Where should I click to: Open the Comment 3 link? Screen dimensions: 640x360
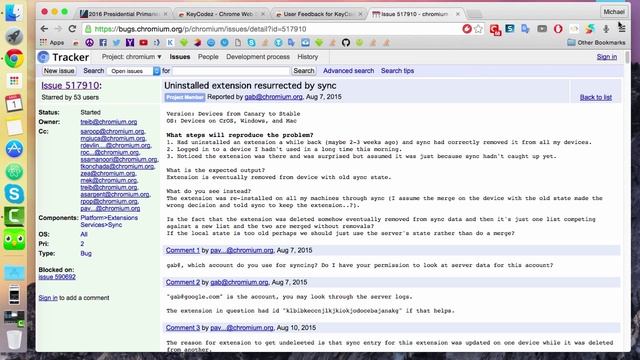coord(182,327)
